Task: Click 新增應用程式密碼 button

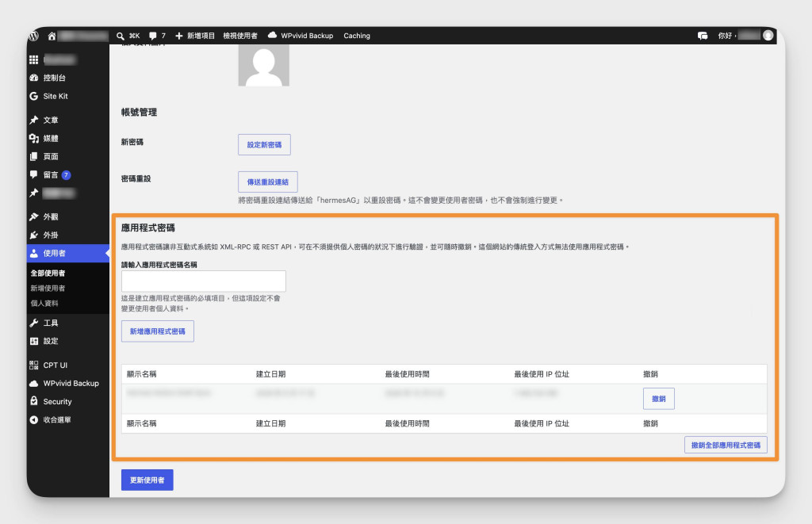Action: [x=158, y=331]
